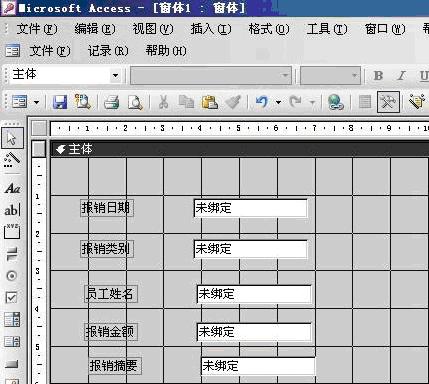This screenshot has width=429, height=384.
Task: Select the Text Box (ab|) tool
Action: tap(12, 210)
